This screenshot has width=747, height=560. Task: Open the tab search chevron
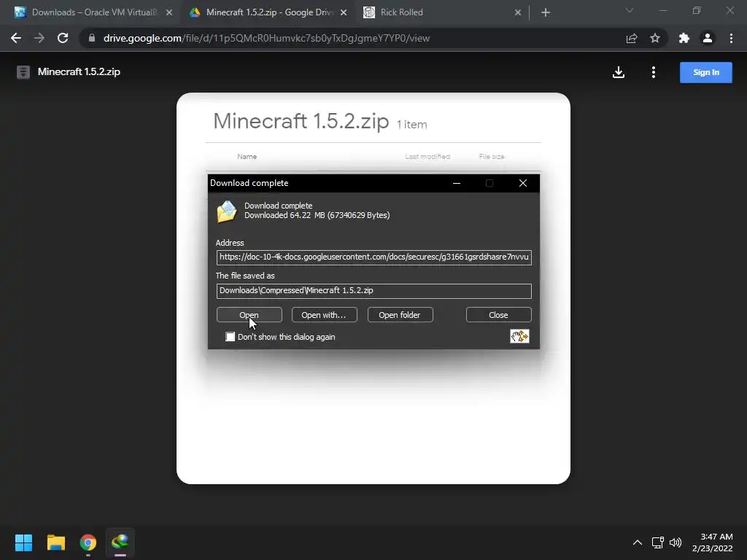pos(630,10)
